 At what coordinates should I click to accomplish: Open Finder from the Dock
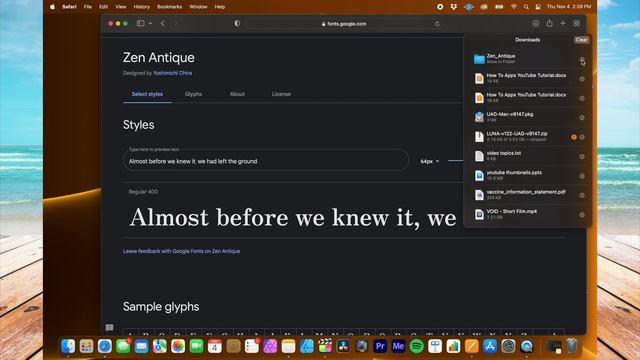[x=68, y=346]
